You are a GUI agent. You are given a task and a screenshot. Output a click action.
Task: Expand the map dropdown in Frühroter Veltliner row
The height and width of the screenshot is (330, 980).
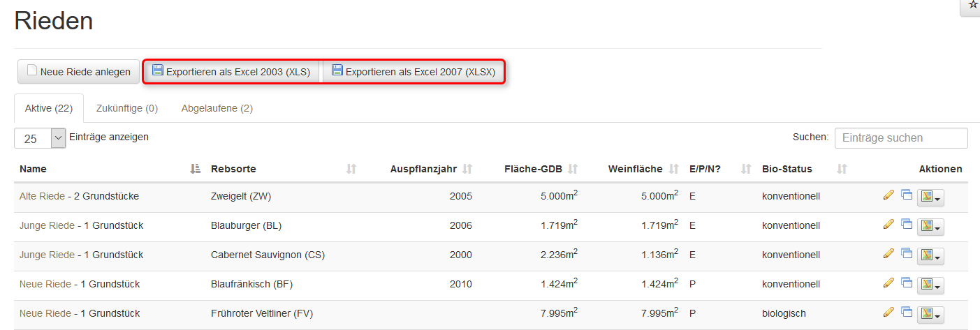[930, 315]
